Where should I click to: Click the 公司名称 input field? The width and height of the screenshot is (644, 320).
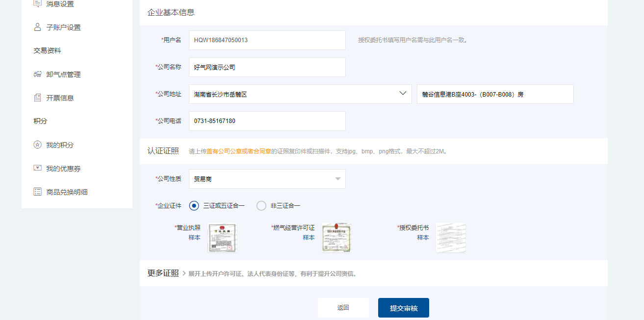(267, 67)
